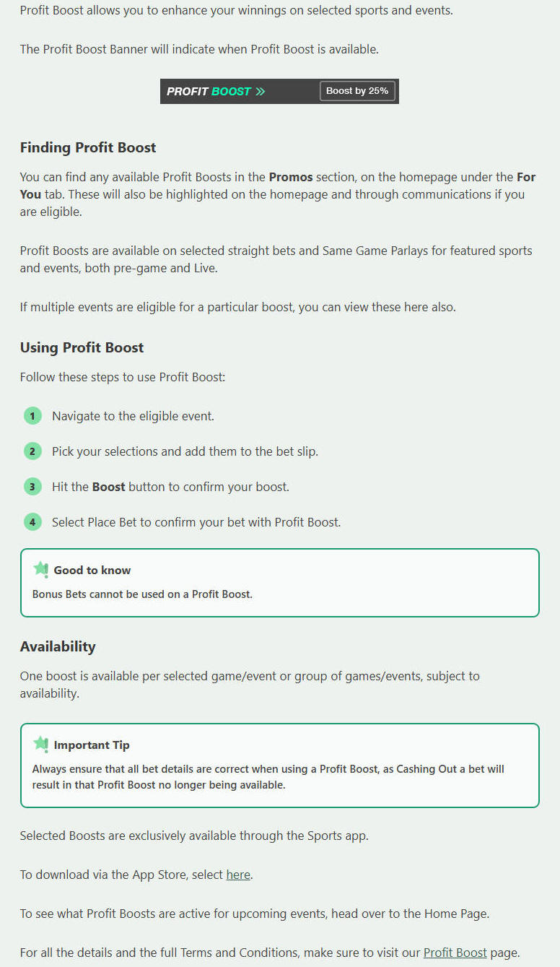The width and height of the screenshot is (560, 967).
Task: Click the "PROFIT BOOST" banner logo text
Action: [x=209, y=92]
